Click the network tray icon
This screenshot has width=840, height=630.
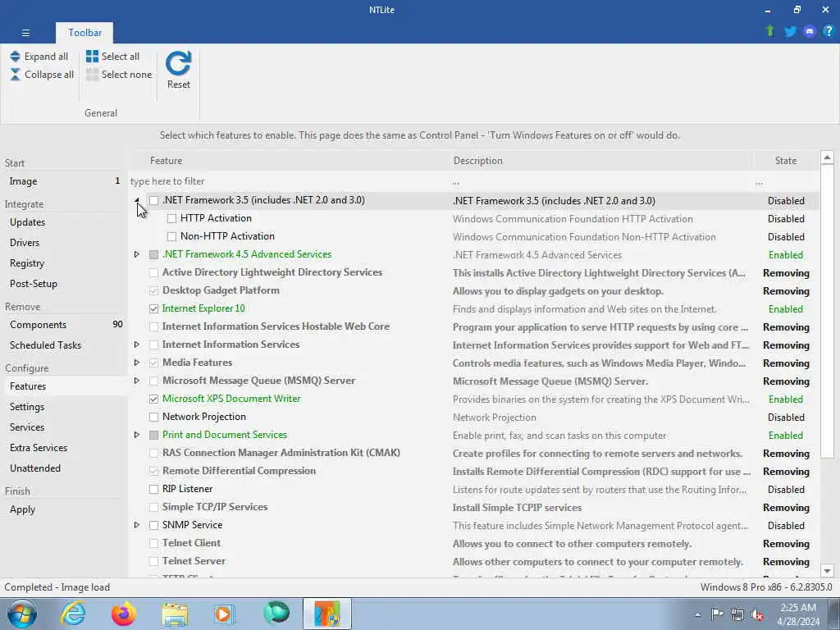pyautogui.click(x=737, y=614)
